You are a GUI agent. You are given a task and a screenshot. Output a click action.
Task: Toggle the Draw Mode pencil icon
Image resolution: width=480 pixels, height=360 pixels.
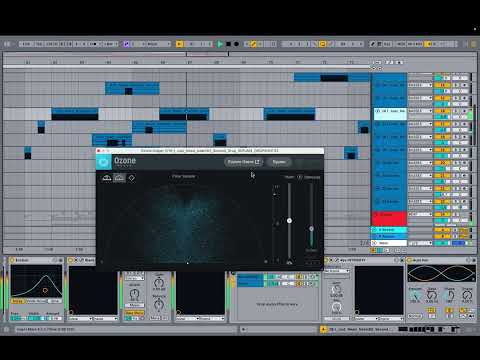[372, 44]
